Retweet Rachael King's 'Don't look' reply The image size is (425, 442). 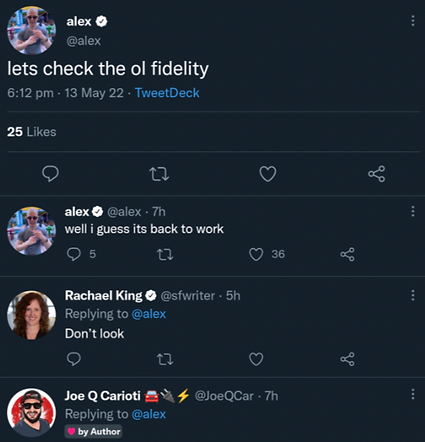(x=165, y=359)
